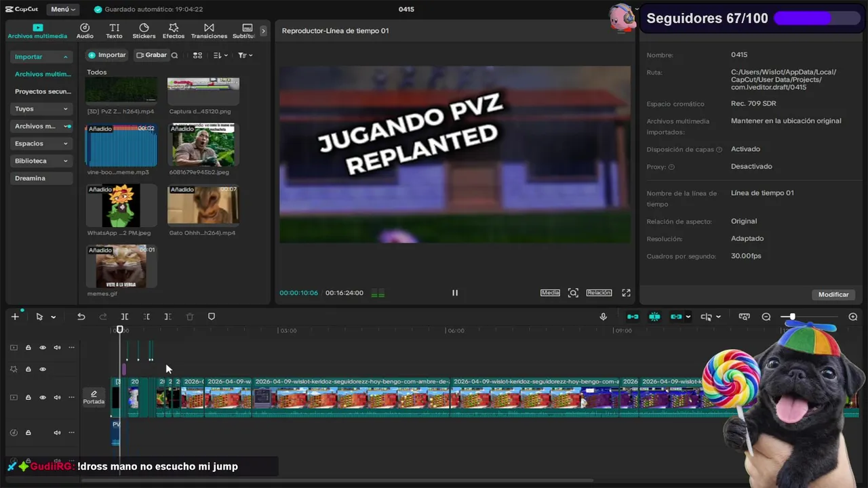Open options for the main video track
This screenshot has width=868, height=488.
point(71,397)
